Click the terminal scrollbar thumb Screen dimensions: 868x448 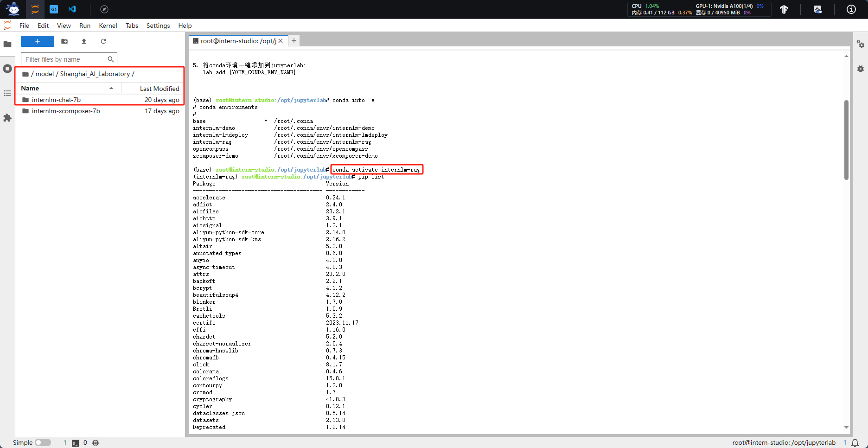click(x=846, y=140)
